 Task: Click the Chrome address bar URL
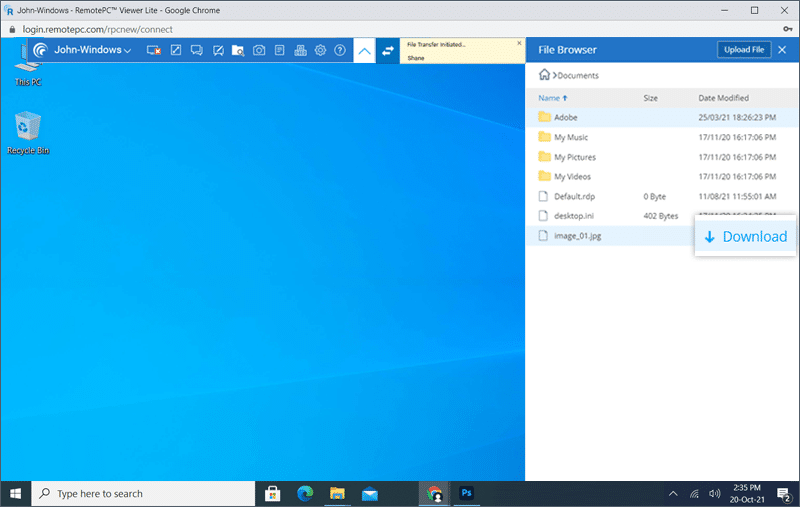[x=97, y=30]
